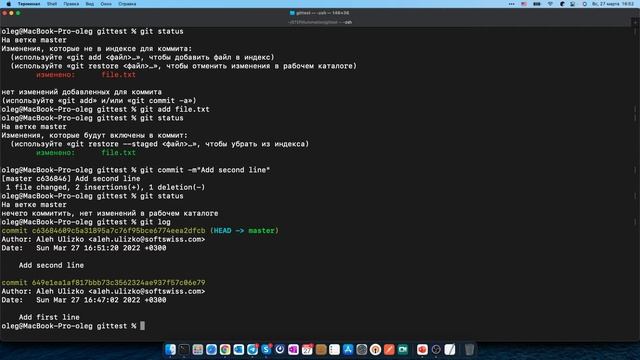
Task: Open Calendar showing 27 in Dock
Action: click(307, 349)
